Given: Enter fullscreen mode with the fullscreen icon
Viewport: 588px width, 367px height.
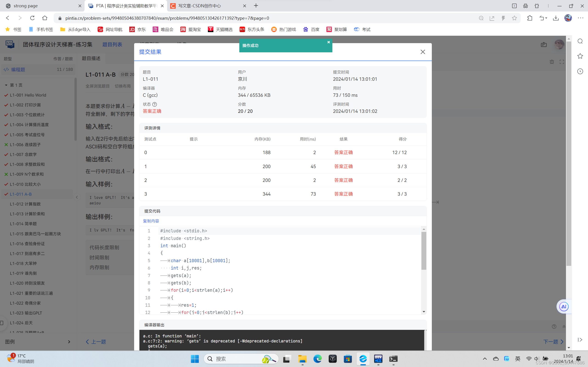Looking at the screenshot, I should (x=562, y=62).
